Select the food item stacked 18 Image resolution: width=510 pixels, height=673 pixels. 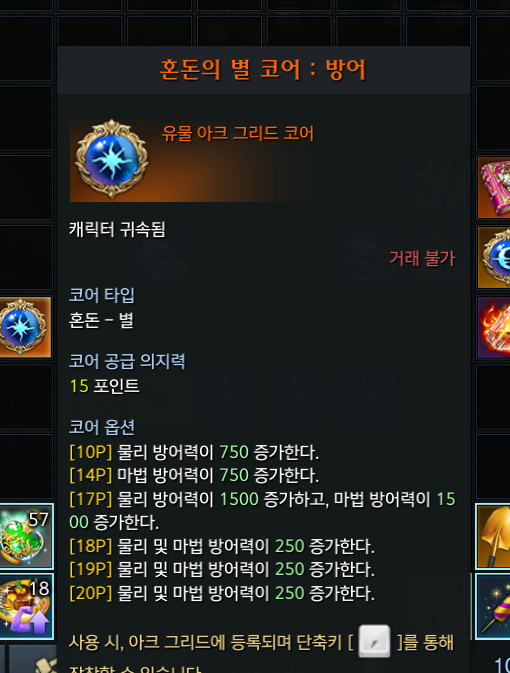[x=26, y=606]
